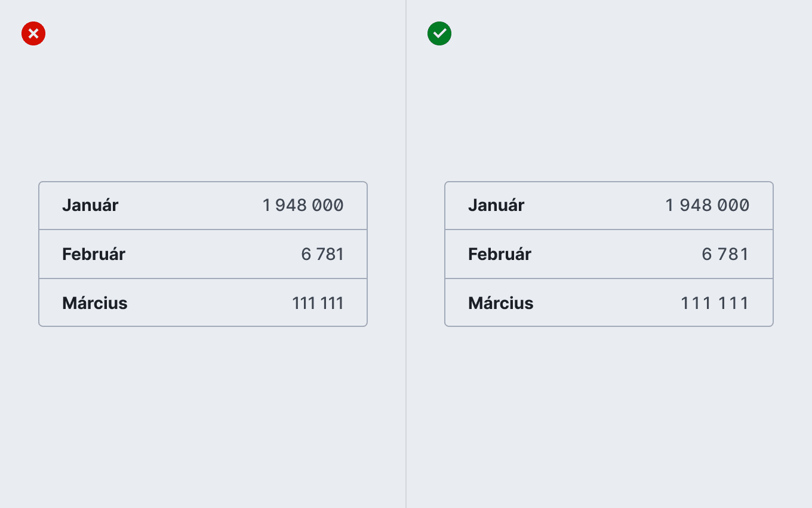This screenshot has height=508, width=812.
Task: Select Február label in the right table
Action: pos(500,254)
